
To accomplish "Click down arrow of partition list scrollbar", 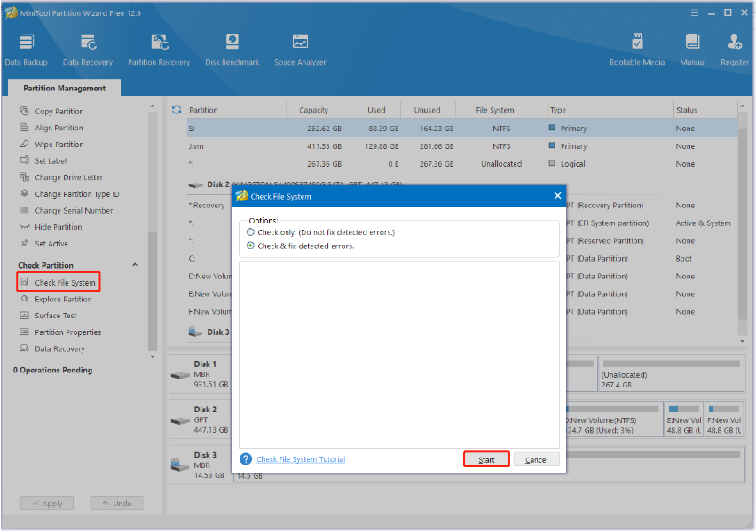I will (x=742, y=341).
